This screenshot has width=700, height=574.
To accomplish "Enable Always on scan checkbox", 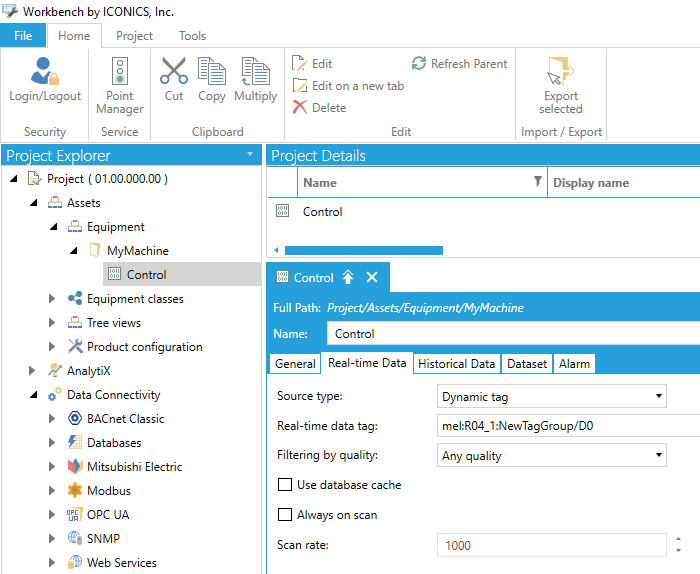I will point(285,515).
